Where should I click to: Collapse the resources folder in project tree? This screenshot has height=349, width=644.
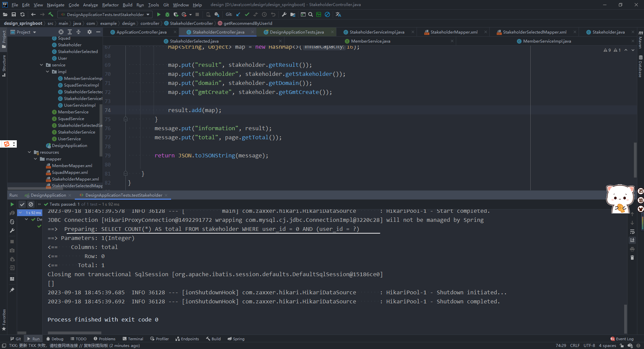[x=30, y=152]
